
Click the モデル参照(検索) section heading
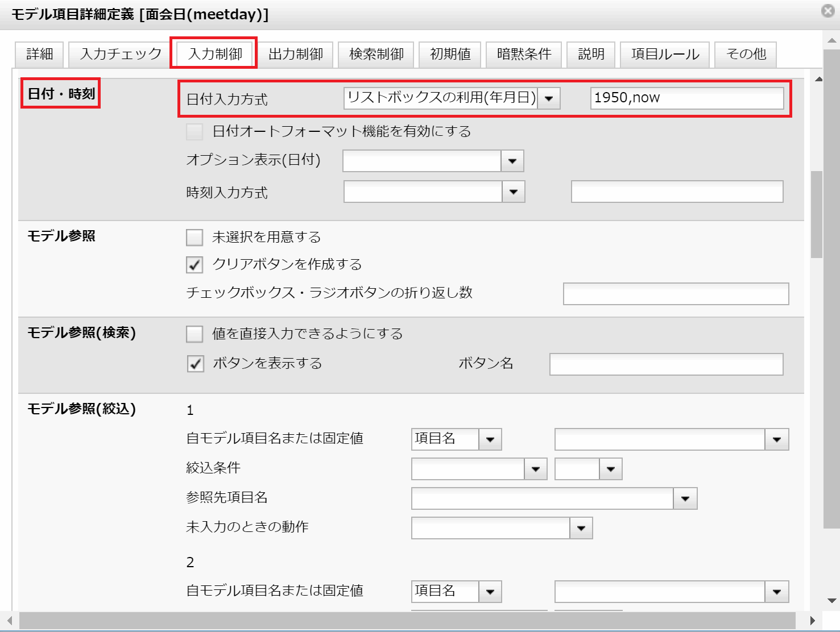[x=81, y=332]
